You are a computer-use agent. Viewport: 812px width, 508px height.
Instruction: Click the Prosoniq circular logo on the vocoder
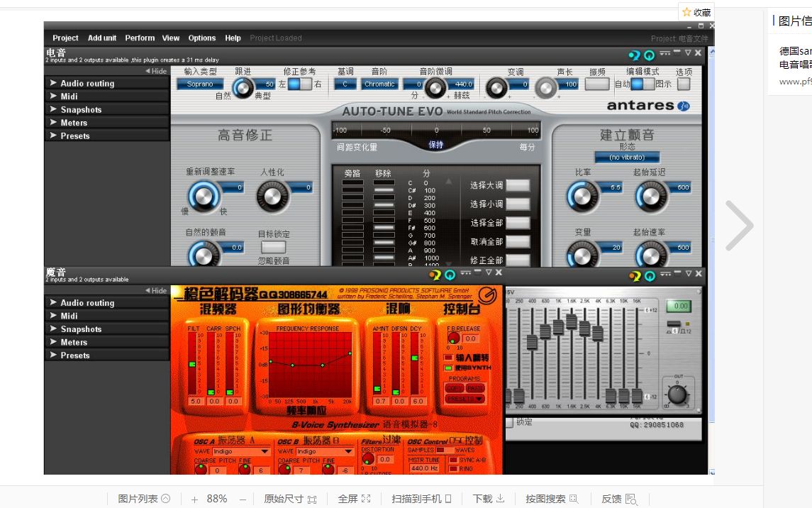[x=486, y=295]
